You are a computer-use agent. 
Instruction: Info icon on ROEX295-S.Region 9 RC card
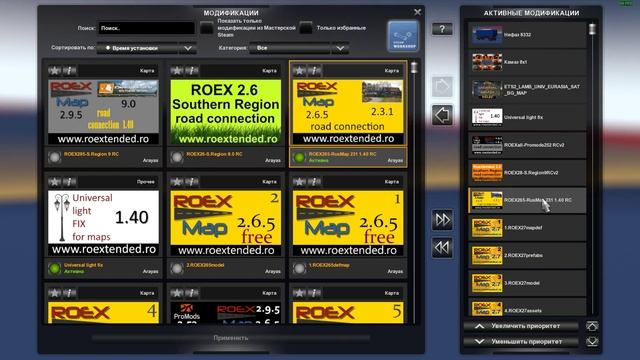69,71
